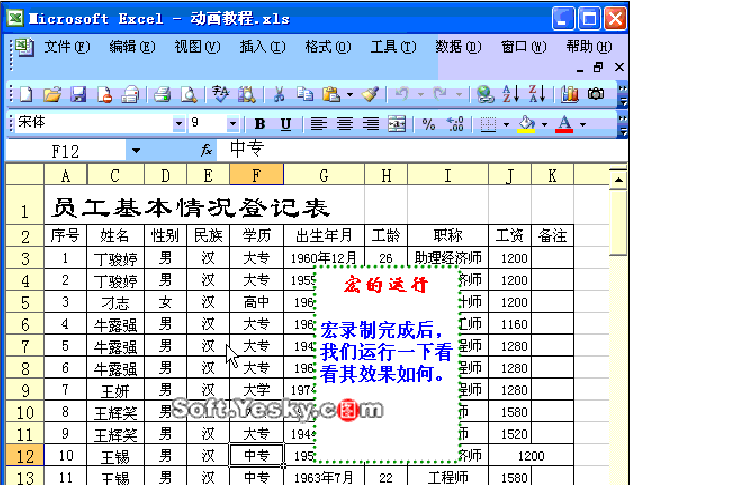729x485 pixels.
Task: Insert a hyperlink with the globe icon
Action: 485,94
